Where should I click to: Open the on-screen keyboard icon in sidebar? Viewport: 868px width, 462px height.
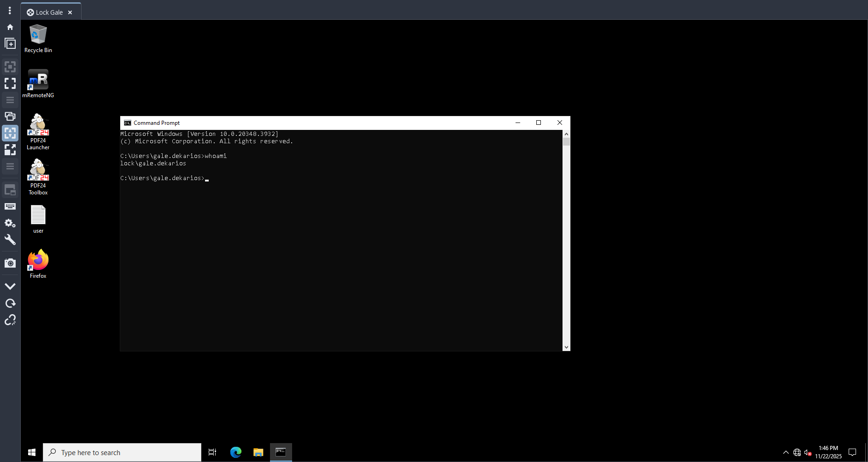tap(10, 206)
